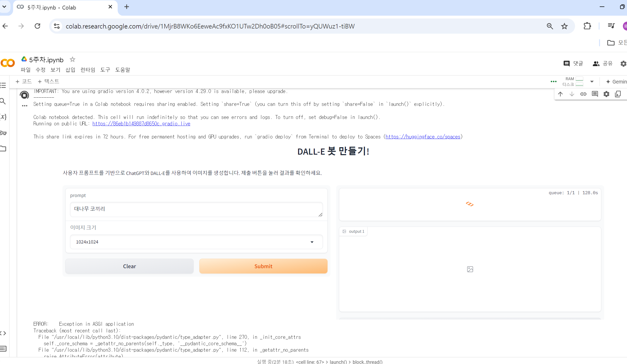
Task: Click the prompt text input field
Action: [x=196, y=209]
